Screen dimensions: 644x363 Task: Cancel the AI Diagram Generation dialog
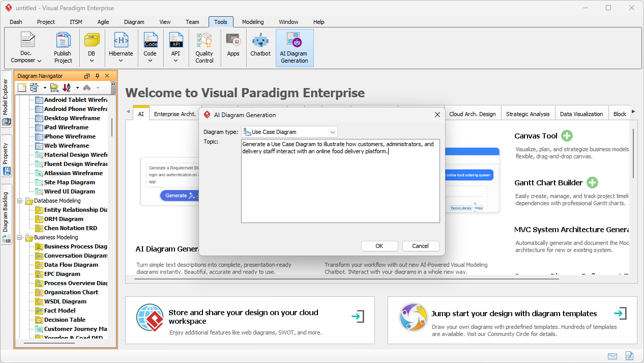420,246
